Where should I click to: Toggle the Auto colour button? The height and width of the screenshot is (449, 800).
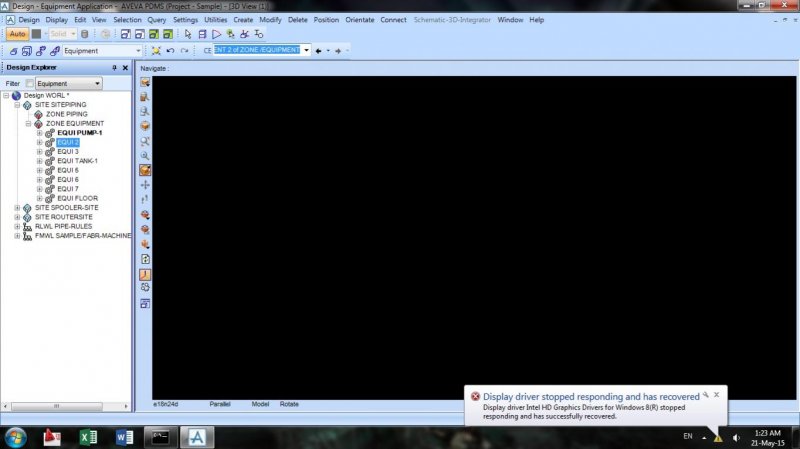[17, 34]
